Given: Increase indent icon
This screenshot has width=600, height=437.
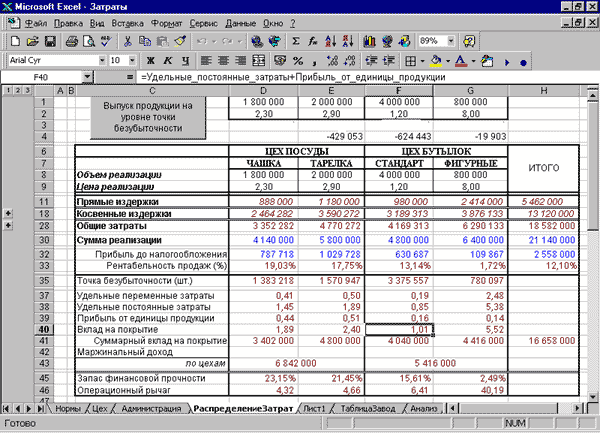Looking at the screenshot, I should pos(389,61).
